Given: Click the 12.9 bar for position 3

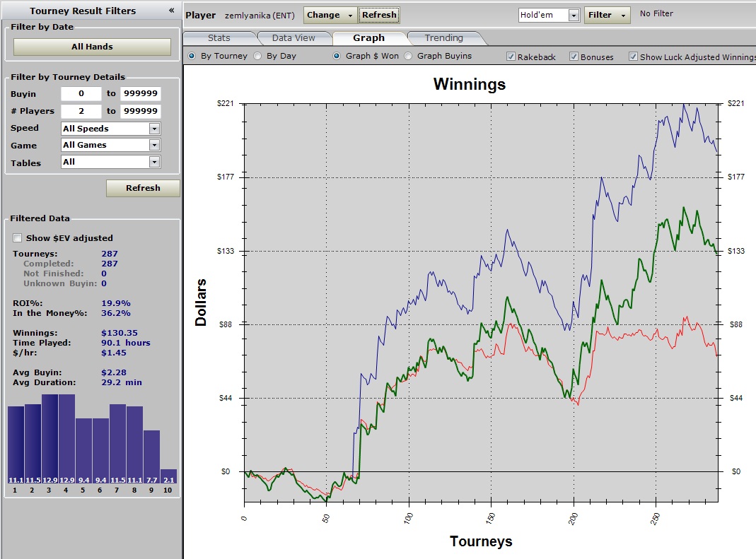Looking at the screenshot, I should click(50, 439).
